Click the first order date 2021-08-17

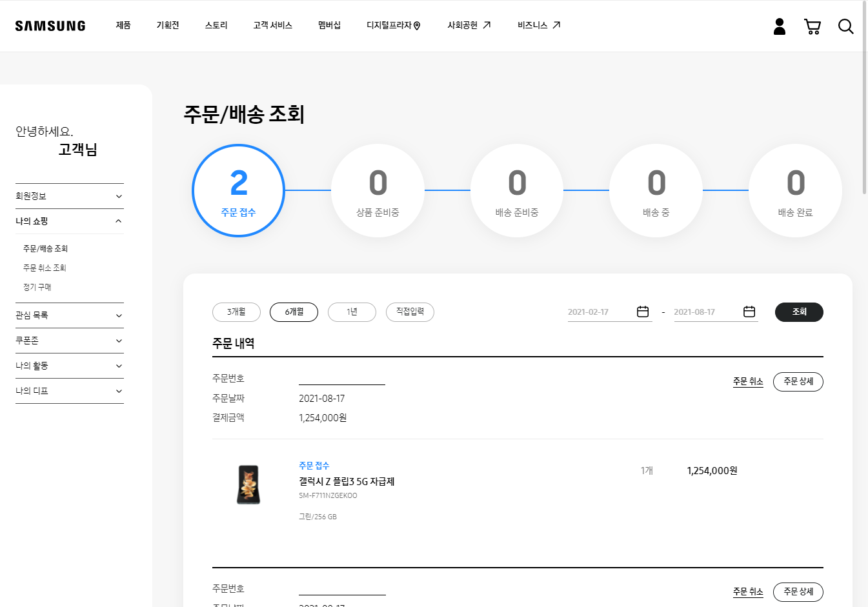click(322, 399)
